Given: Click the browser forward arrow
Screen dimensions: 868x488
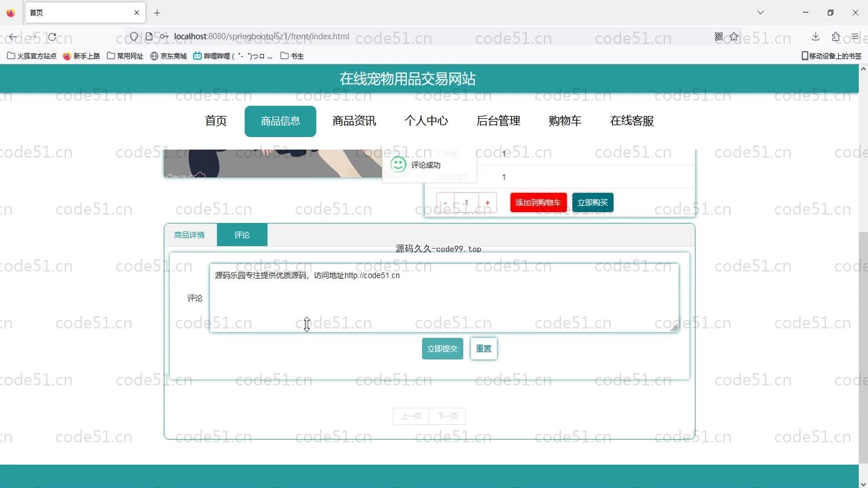Looking at the screenshot, I should coord(33,37).
